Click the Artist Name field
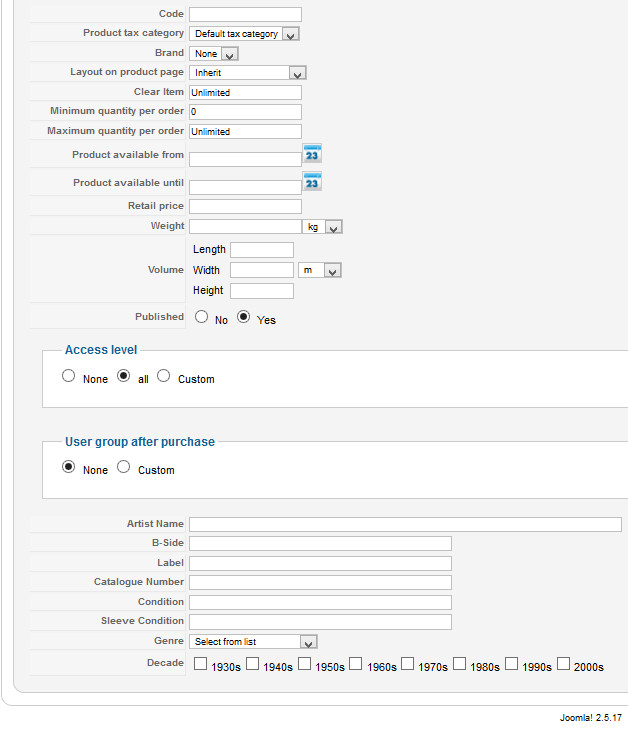This screenshot has height=730, width=628. pyautogui.click(x=405, y=525)
